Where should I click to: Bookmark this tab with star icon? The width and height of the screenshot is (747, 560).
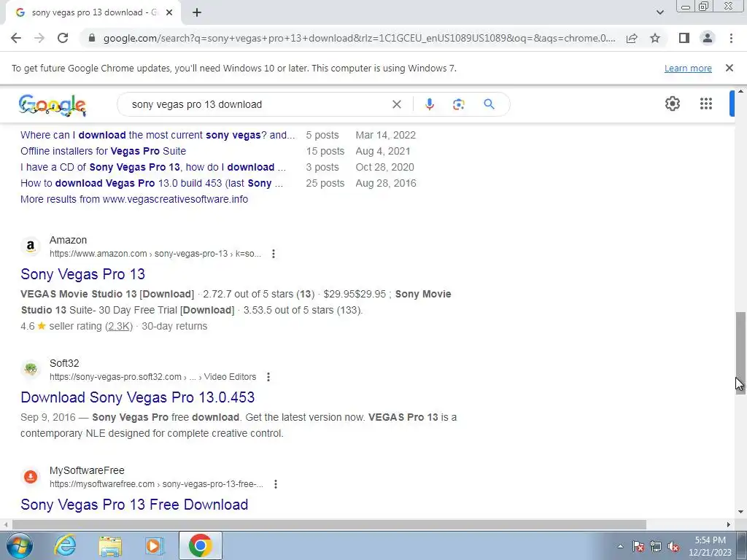pos(655,38)
